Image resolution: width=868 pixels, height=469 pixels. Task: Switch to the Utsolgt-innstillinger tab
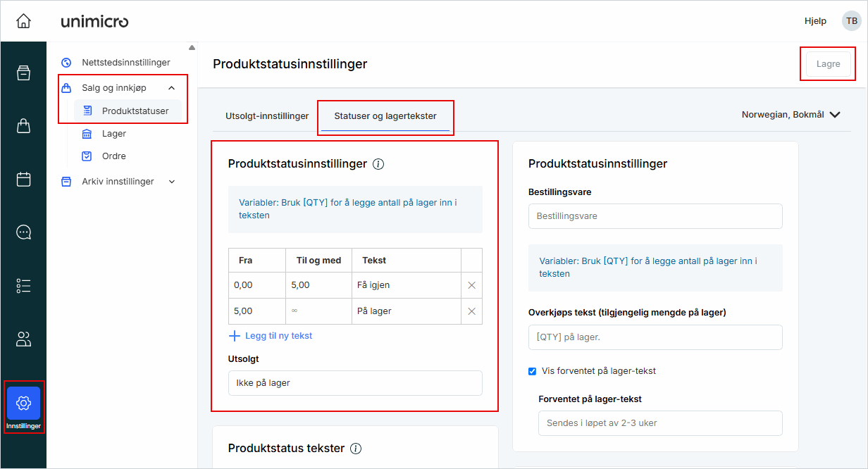click(266, 116)
